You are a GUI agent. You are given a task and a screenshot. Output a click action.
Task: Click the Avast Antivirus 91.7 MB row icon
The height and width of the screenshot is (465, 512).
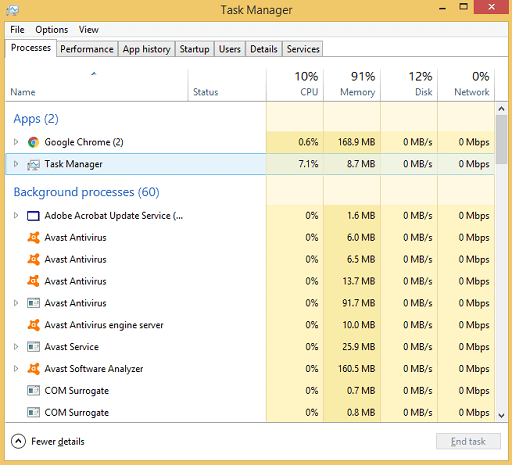point(33,303)
